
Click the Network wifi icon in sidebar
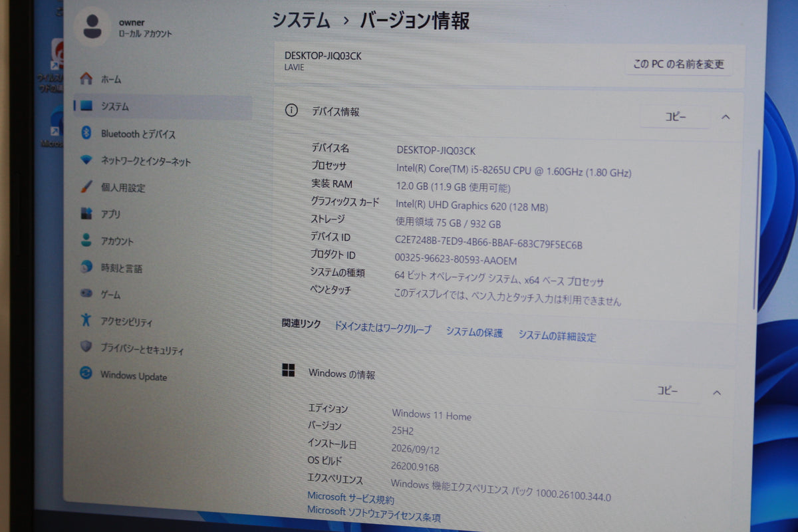(86, 160)
